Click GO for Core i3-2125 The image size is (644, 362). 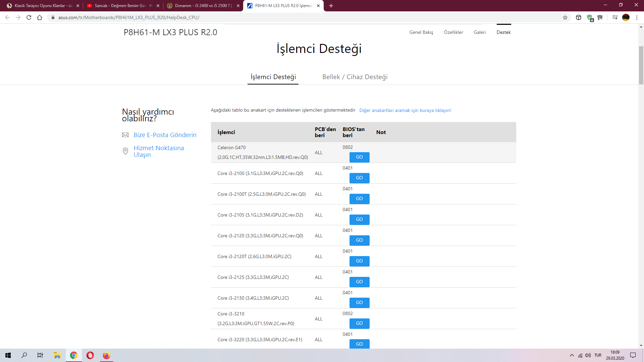pyautogui.click(x=359, y=282)
